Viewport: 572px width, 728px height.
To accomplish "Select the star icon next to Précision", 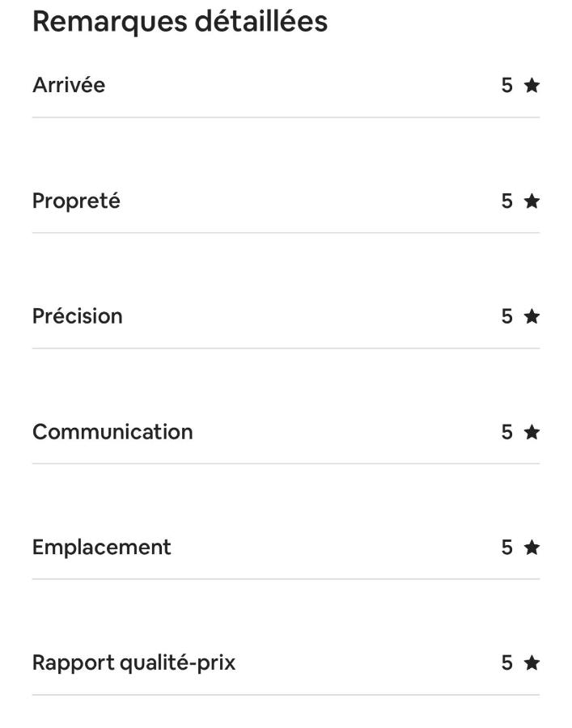I will (532, 316).
